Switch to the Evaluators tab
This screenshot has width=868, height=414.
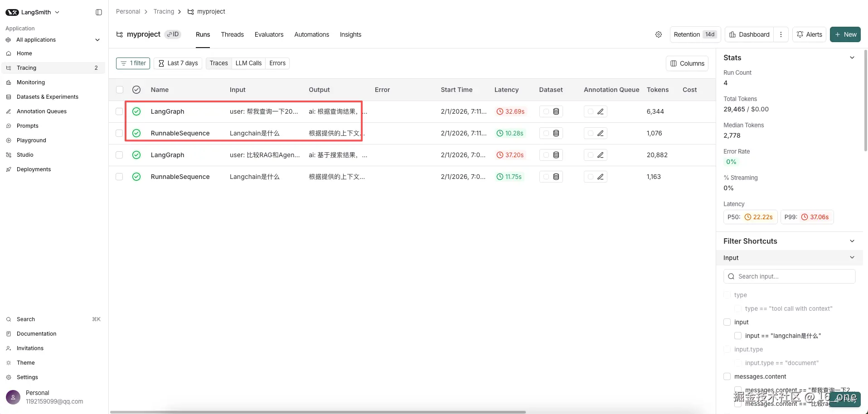tap(269, 34)
